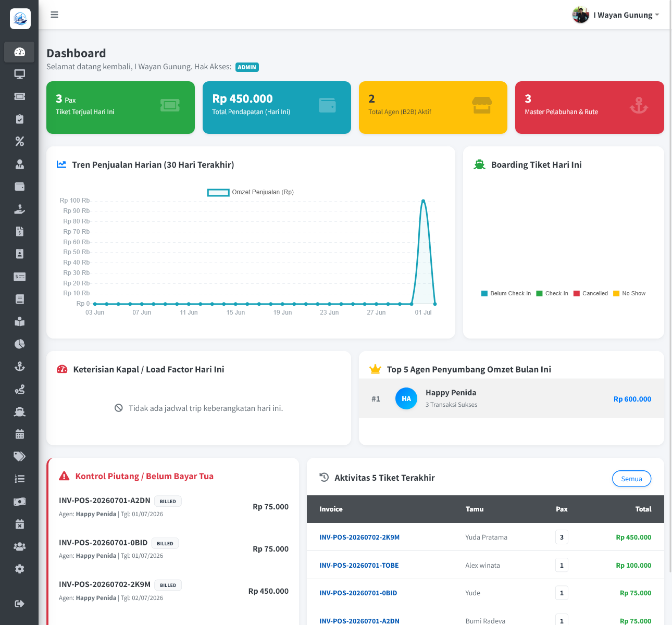Toggle the Omzet Penjualan (Rp) chart legend
This screenshot has height=625, width=672.
click(251, 192)
